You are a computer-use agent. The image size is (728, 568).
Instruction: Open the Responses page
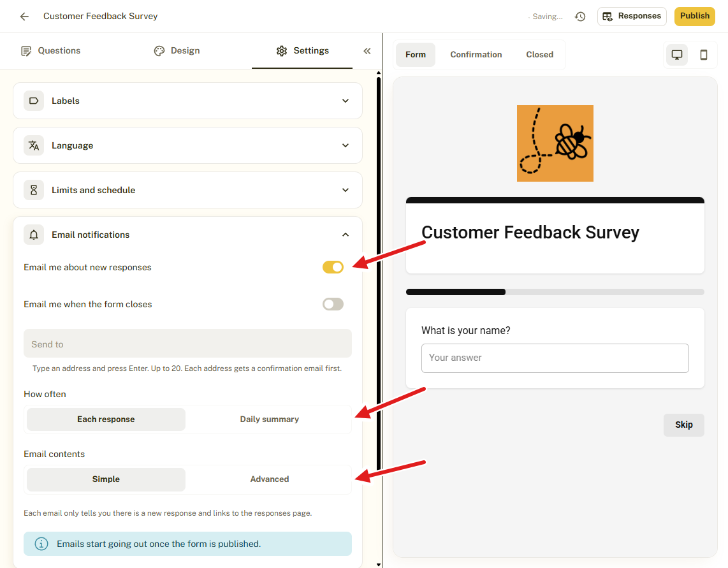[632, 16]
